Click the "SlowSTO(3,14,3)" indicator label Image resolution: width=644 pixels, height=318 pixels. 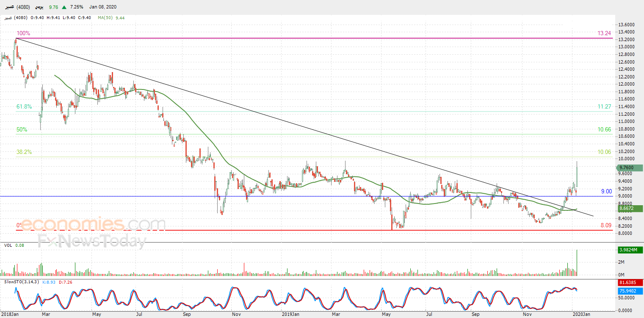point(21,282)
